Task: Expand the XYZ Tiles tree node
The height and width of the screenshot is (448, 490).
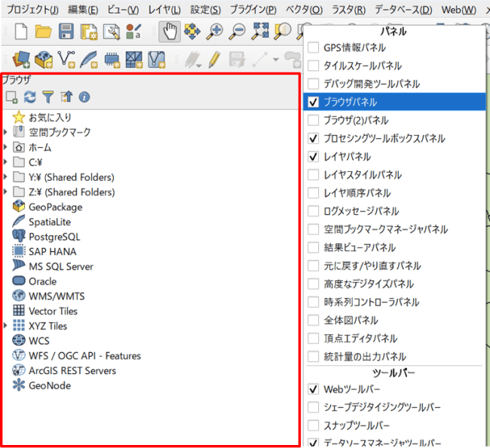Action: coord(6,326)
